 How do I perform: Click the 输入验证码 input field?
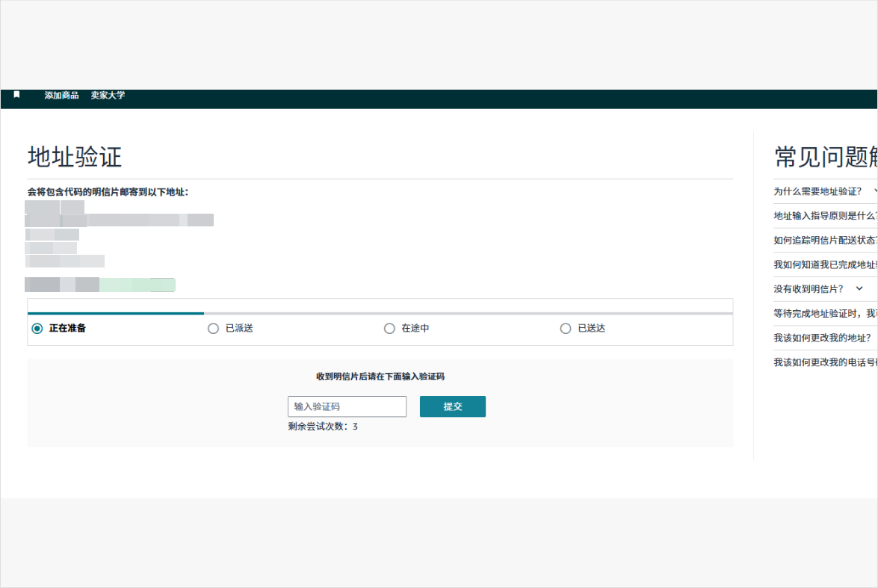[x=347, y=406]
